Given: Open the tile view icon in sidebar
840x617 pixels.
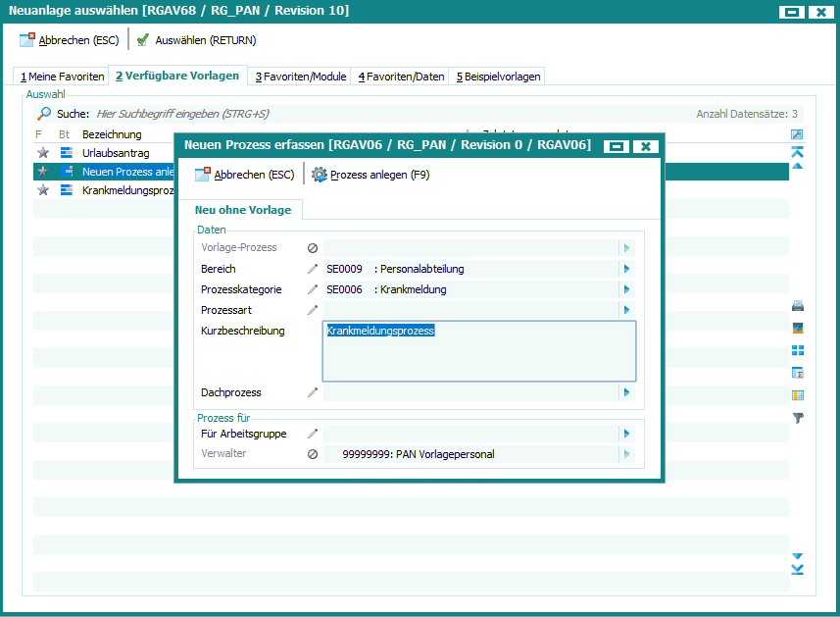Looking at the screenshot, I should pos(798,350).
